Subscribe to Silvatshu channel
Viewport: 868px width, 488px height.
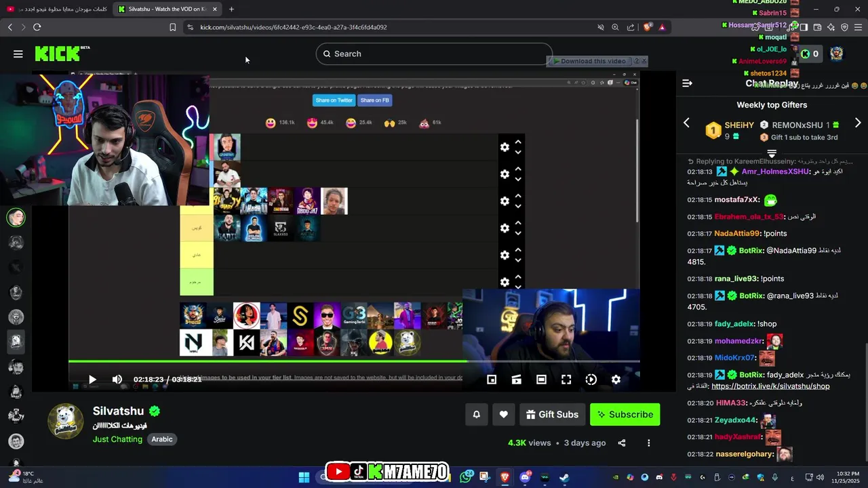(625, 414)
